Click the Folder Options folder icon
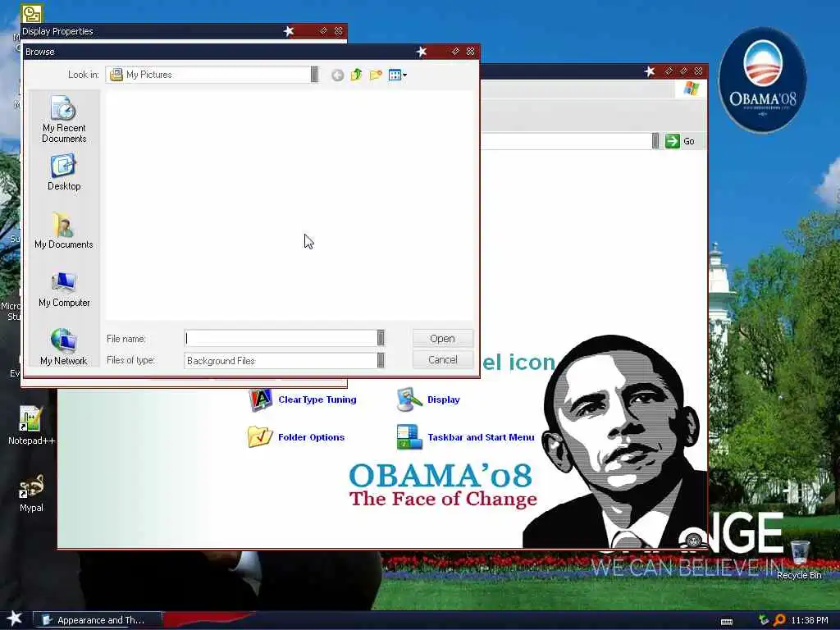 pyautogui.click(x=260, y=436)
